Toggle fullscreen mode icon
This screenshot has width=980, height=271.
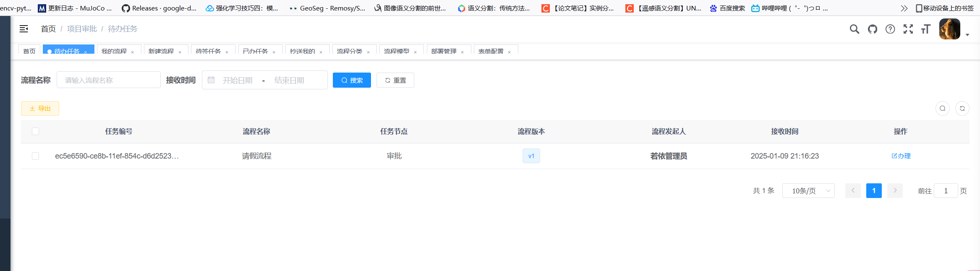pos(908,29)
